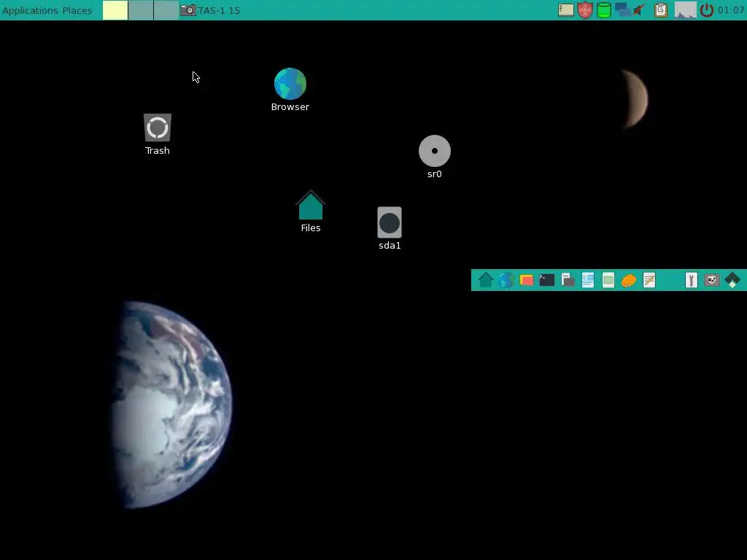Click the red-yellow windows icon in dock
This screenshot has height=560, width=747.
(x=527, y=280)
